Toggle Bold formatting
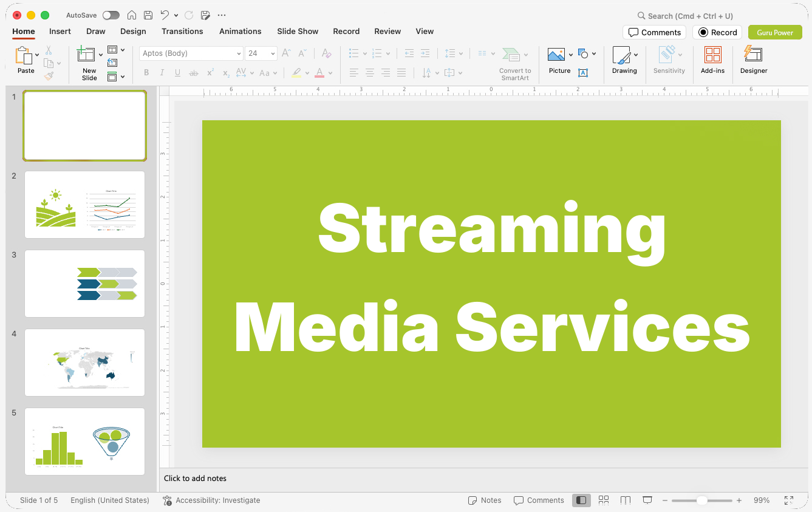The image size is (812, 512). pyautogui.click(x=146, y=73)
